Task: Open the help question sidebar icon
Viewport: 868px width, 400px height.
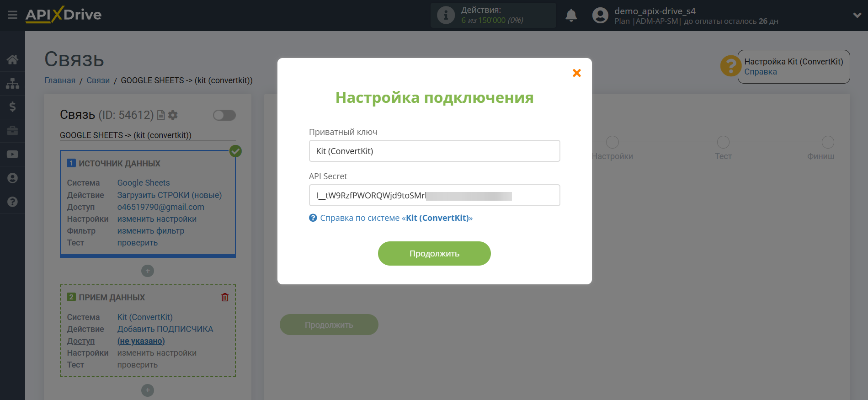Action: tap(12, 202)
